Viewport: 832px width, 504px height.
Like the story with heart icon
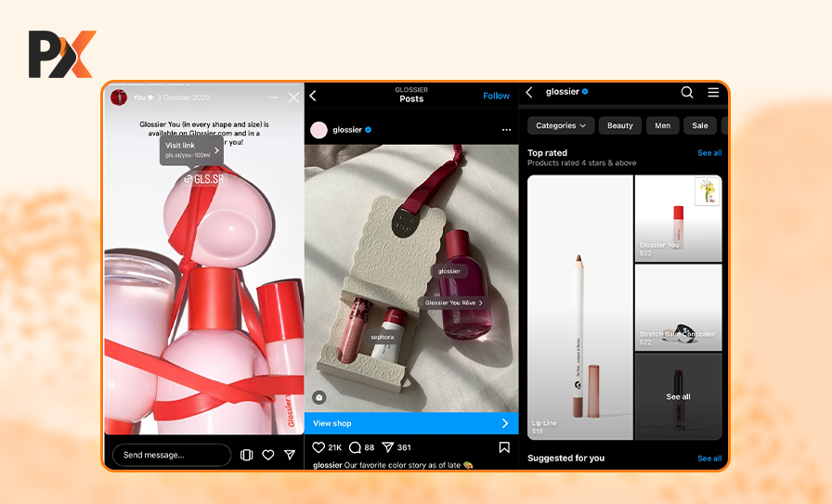point(268,455)
